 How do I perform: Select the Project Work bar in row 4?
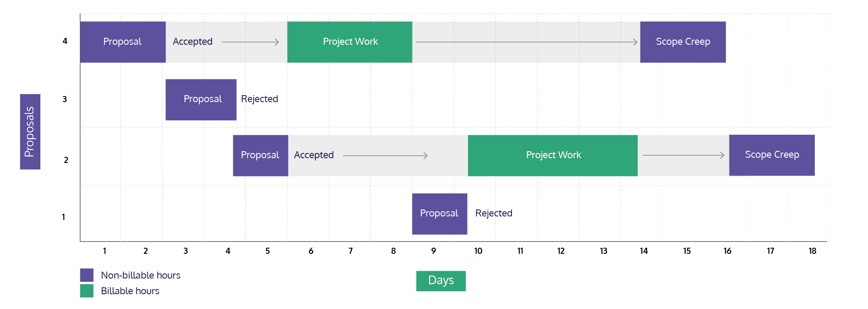pyautogui.click(x=350, y=42)
